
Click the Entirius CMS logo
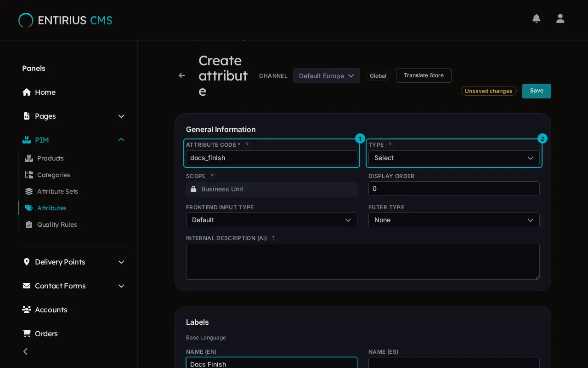65,20
